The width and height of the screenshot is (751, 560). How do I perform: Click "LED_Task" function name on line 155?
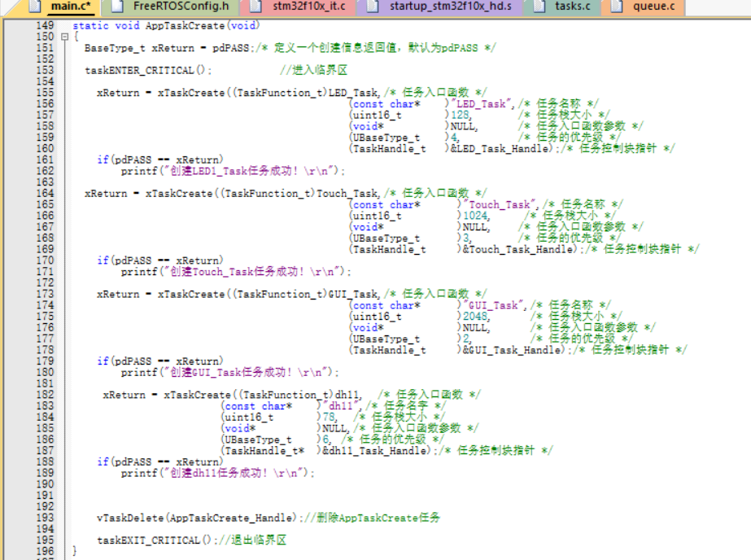(353, 93)
